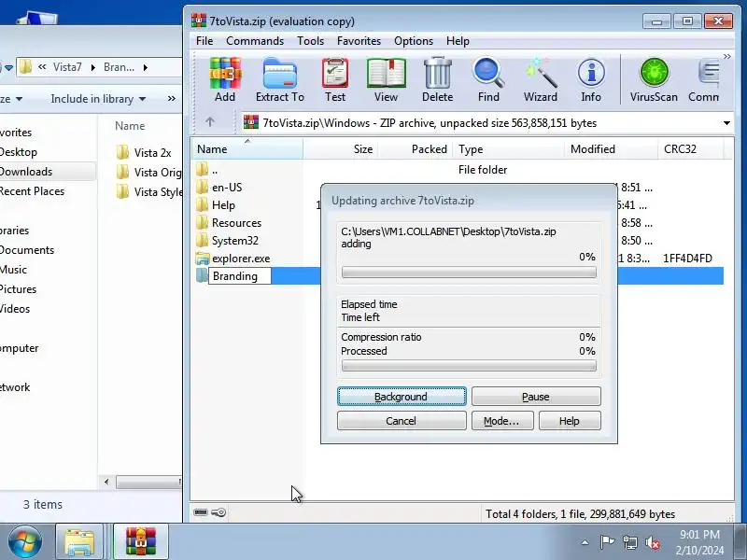This screenshot has width=747, height=560.
Task: Show previous breadcrumb locations chevron in Explorer
Action: click(x=42, y=66)
